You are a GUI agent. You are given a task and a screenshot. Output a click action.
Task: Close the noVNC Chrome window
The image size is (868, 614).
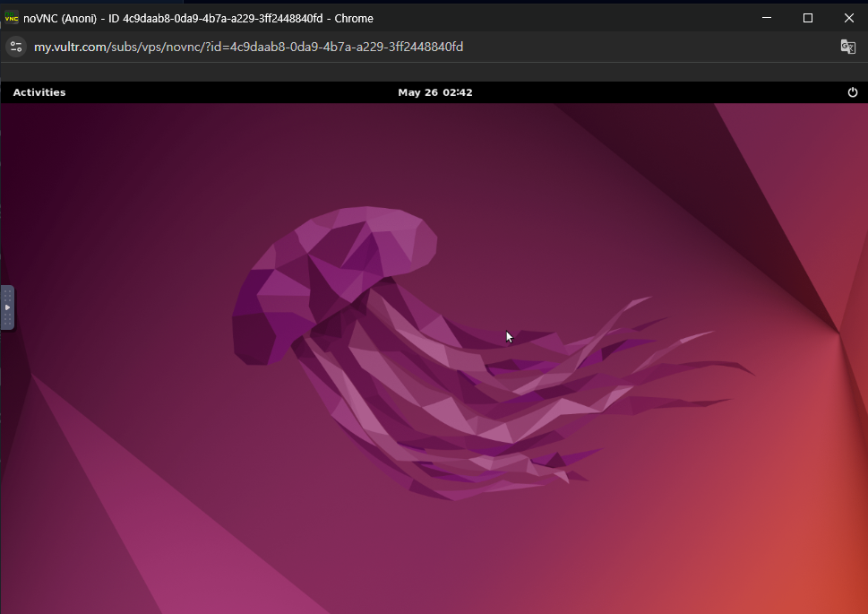(x=848, y=18)
